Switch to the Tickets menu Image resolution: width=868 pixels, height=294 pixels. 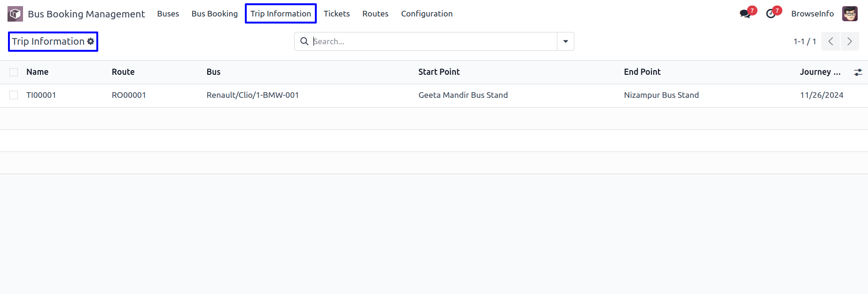[x=336, y=14]
